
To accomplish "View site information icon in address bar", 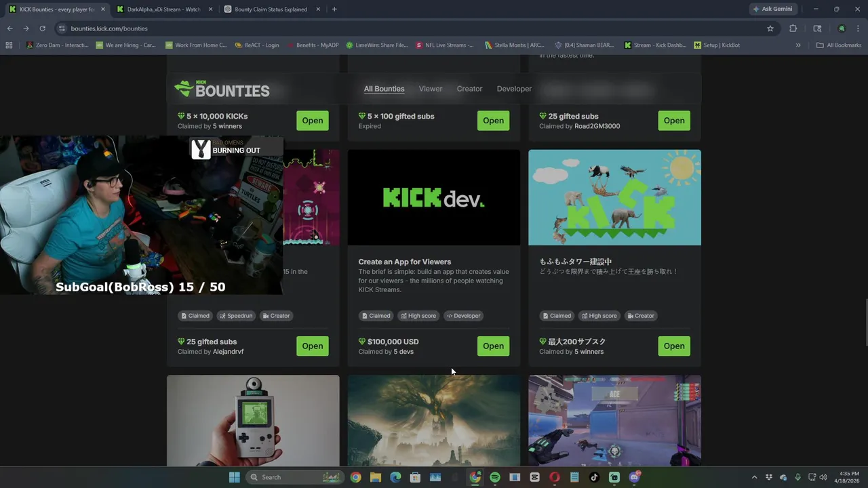I will coord(62,28).
